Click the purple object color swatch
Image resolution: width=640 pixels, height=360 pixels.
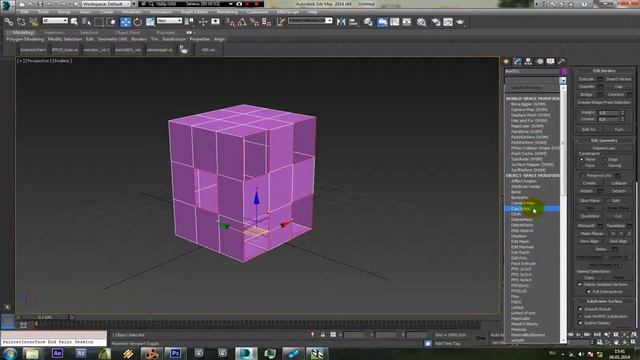[x=564, y=71]
